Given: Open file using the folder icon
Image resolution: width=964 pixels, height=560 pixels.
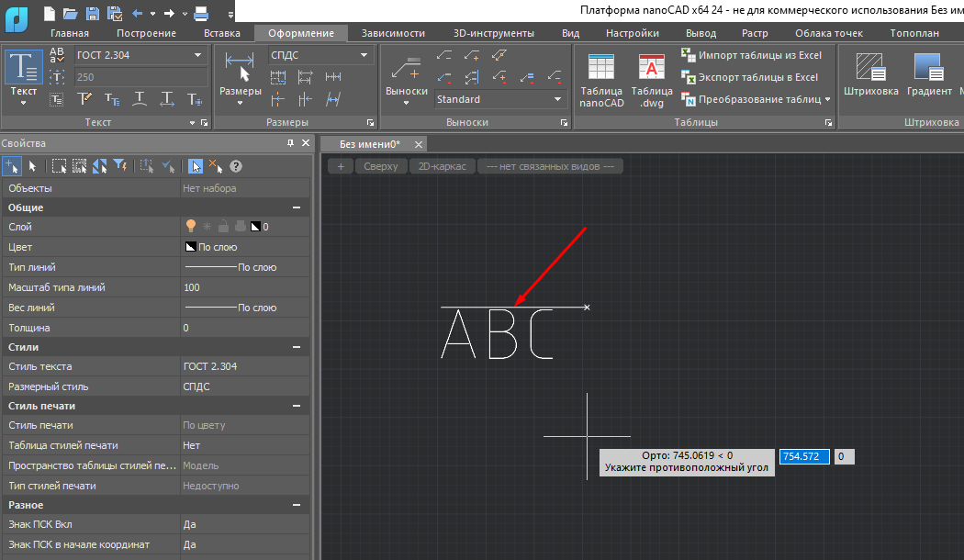Looking at the screenshot, I should [71, 13].
